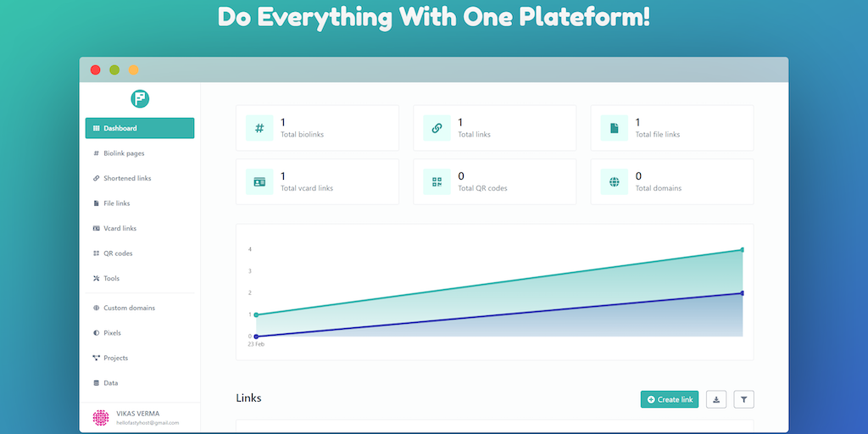868x434 pixels.
Task: Open the Dashboard menu item
Action: coord(140,128)
